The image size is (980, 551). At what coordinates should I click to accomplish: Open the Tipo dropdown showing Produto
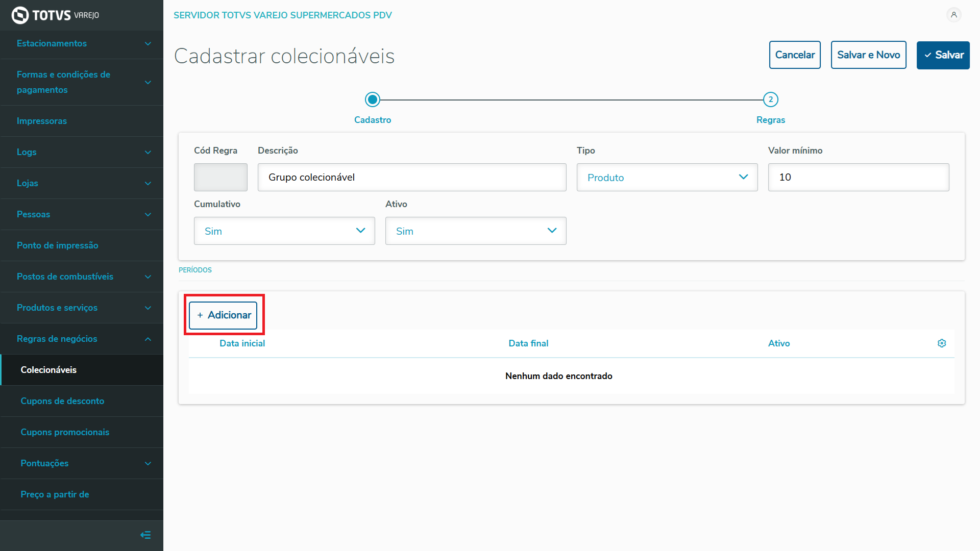667,178
